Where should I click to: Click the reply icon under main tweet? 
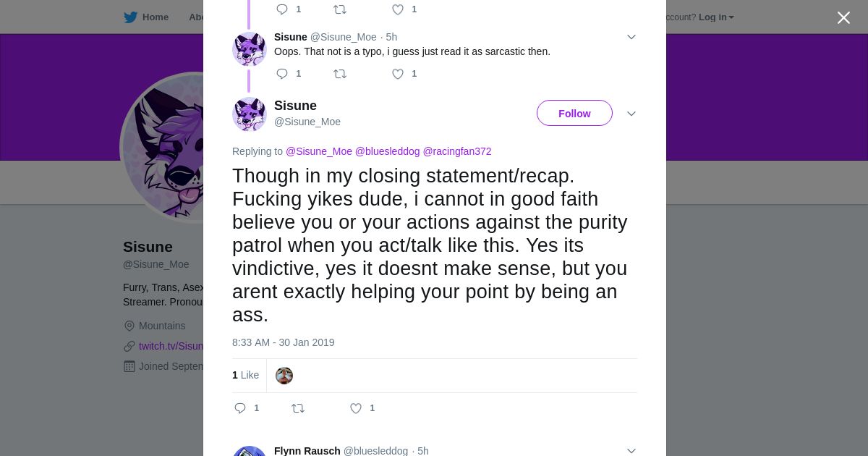pyautogui.click(x=241, y=408)
